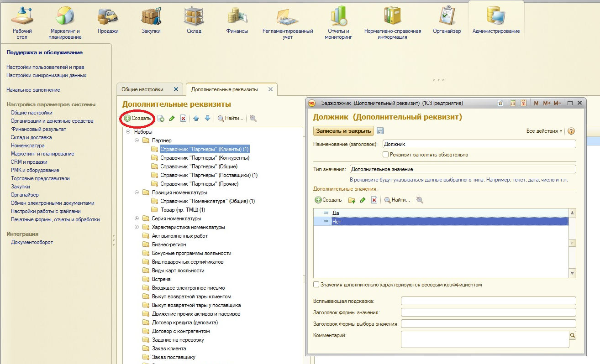Open the calculator icon in dialog title bar
The width and height of the screenshot is (600, 364).
click(513, 103)
